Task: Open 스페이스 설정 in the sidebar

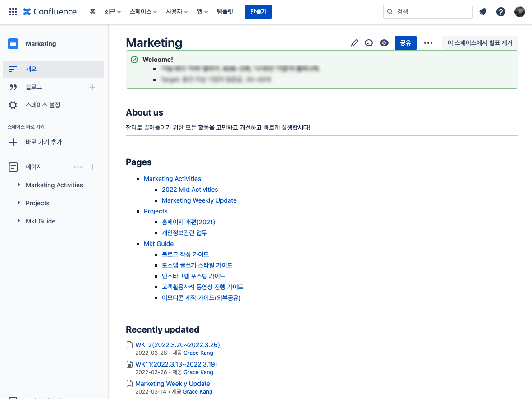Action: [43, 105]
